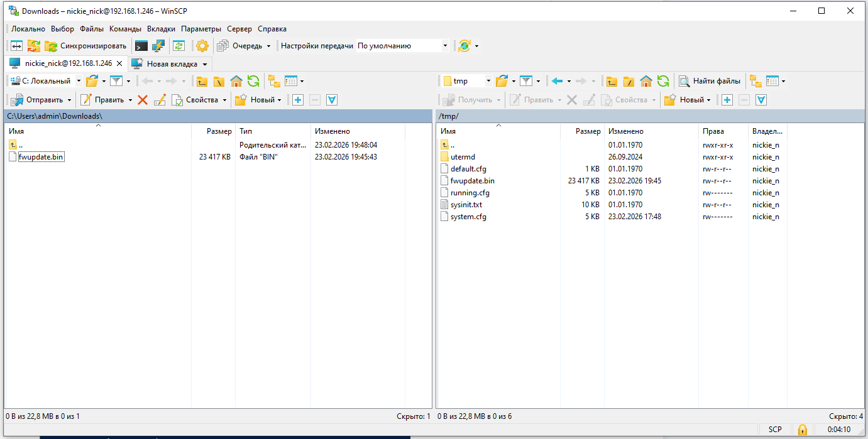Refresh the remote /tmp panel

click(x=662, y=81)
